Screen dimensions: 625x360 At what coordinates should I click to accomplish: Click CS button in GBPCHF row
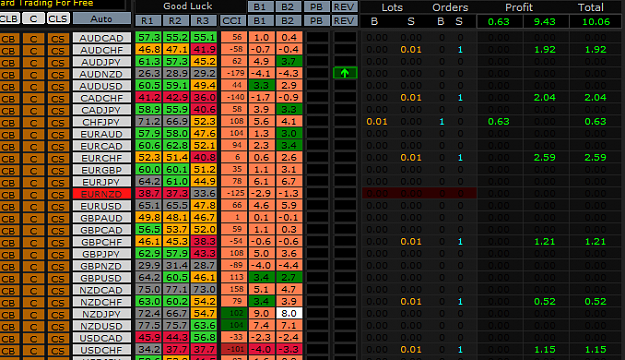click(58, 242)
